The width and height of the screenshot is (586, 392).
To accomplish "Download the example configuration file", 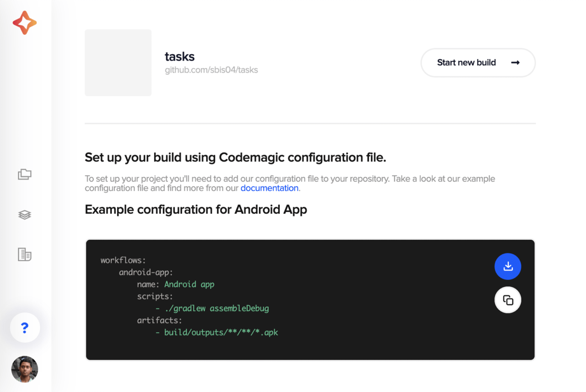I will 508,267.
